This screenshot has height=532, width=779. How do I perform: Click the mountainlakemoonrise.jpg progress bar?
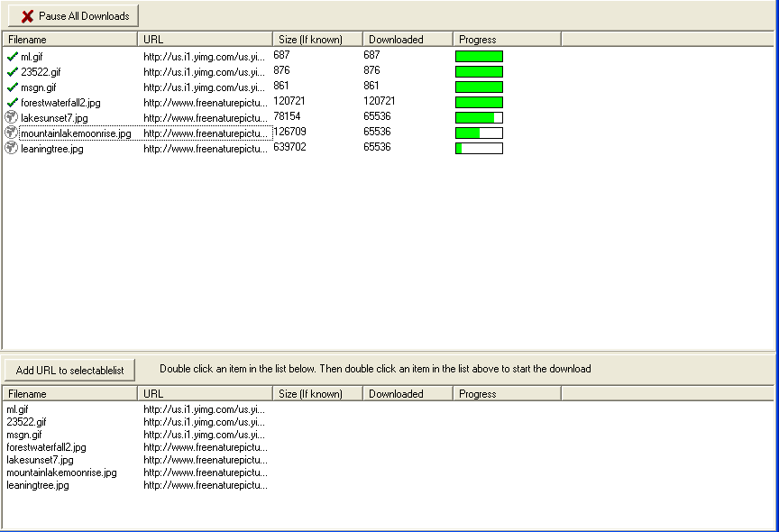(x=479, y=133)
